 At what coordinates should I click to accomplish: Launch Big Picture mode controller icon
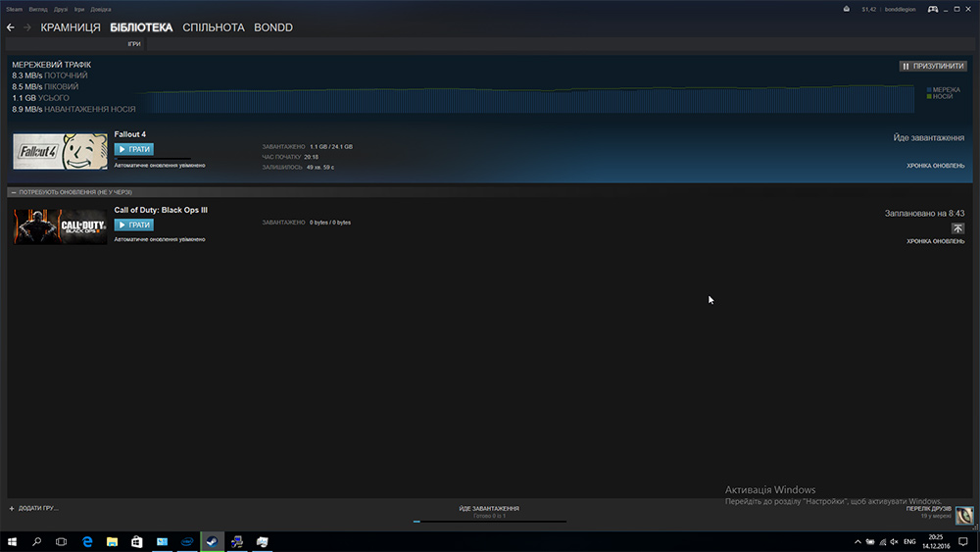(933, 10)
